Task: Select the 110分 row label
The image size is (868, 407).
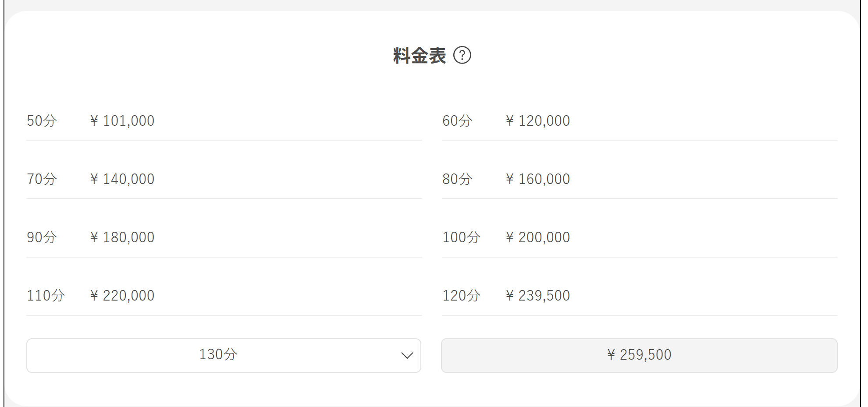Action: tap(46, 296)
